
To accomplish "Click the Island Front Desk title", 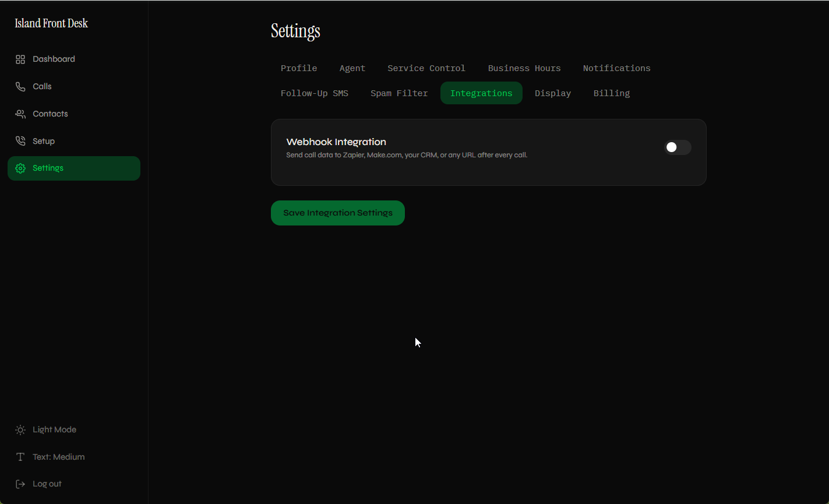I will (51, 23).
